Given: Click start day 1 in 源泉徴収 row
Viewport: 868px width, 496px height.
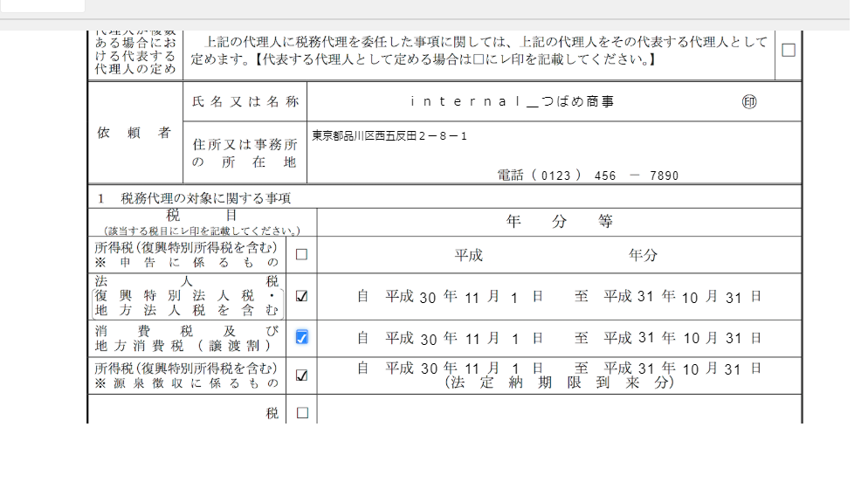Looking at the screenshot, I should coord(515,369).
